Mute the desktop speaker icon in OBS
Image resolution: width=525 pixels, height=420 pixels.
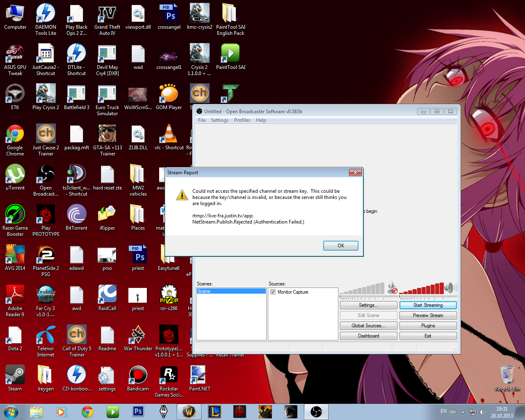(450, 288)
